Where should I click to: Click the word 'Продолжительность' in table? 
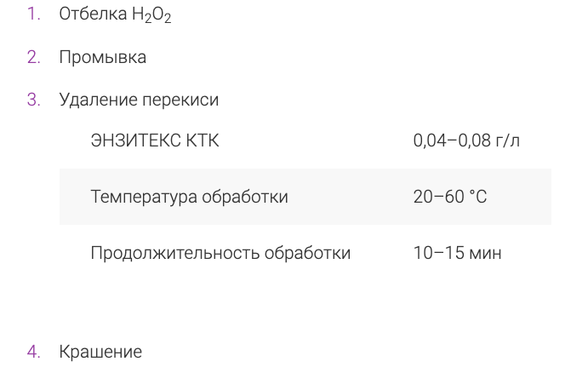[175, 253]
